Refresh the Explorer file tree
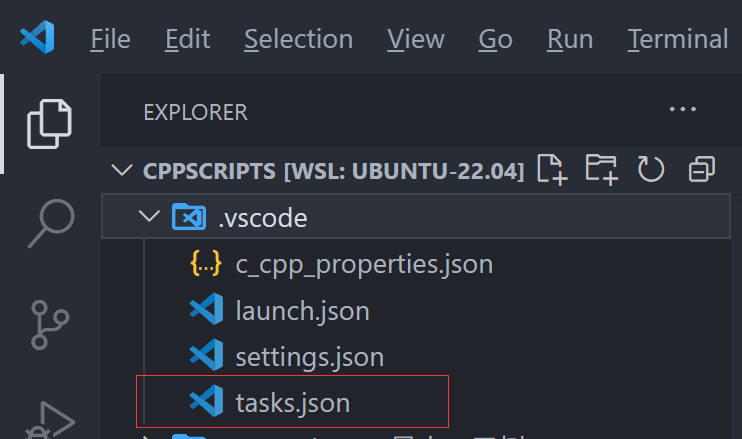The height and width of the screenshot is (439, 742). pyautogui.click(x=651, y=169)
